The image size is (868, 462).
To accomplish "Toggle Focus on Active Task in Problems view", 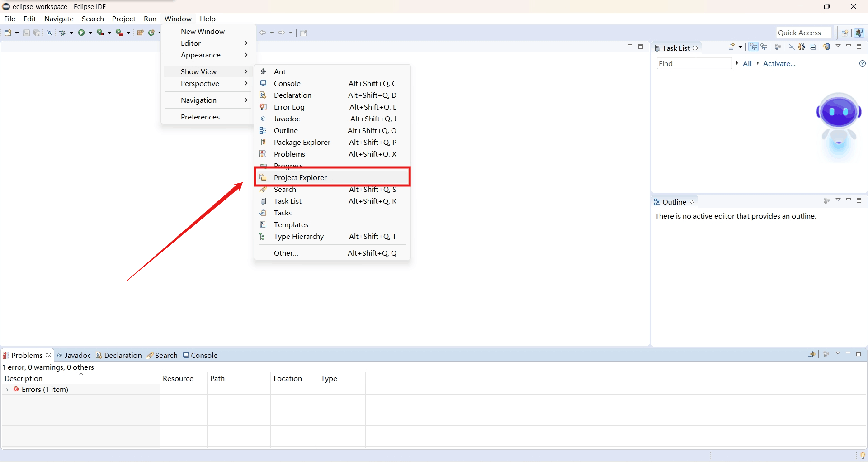I will [826, 354].
